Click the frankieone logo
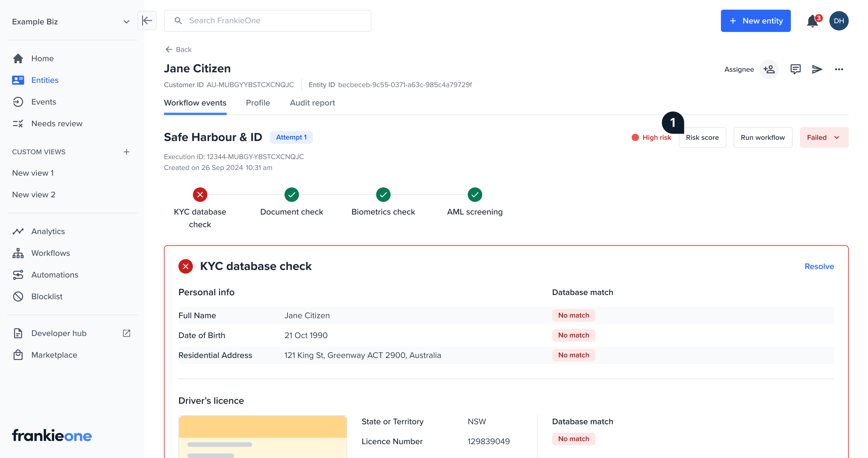868x458 pixels. click(52, 435)
